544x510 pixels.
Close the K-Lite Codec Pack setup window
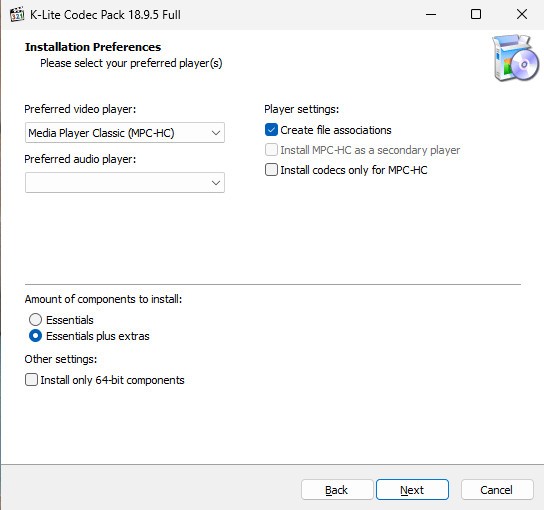[522, 14]
